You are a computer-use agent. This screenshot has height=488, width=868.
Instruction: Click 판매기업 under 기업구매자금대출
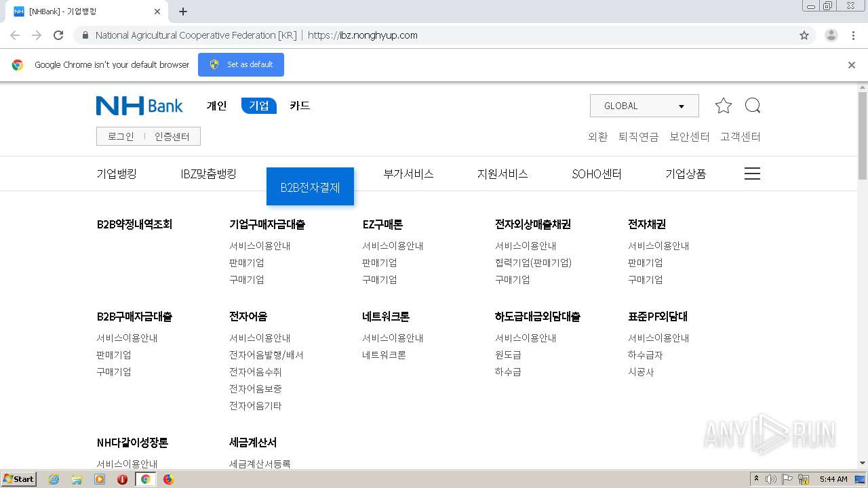coord(247,263)
